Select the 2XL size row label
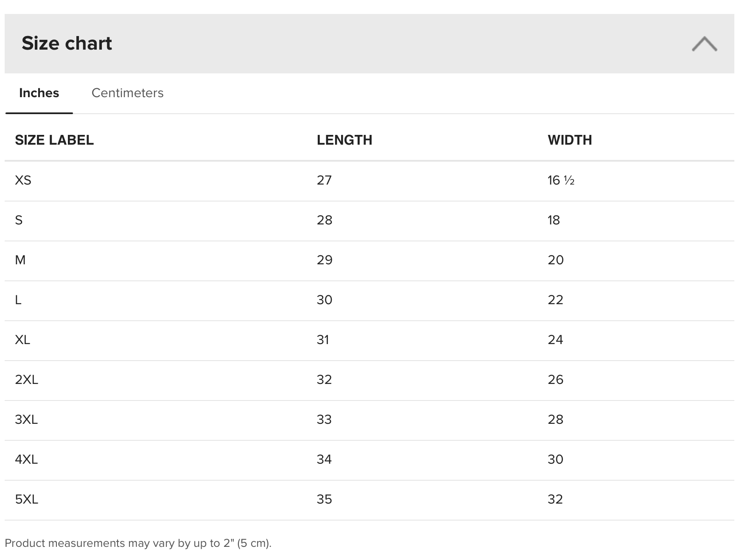This screenshot has width=739, height=560. (27, 380)
